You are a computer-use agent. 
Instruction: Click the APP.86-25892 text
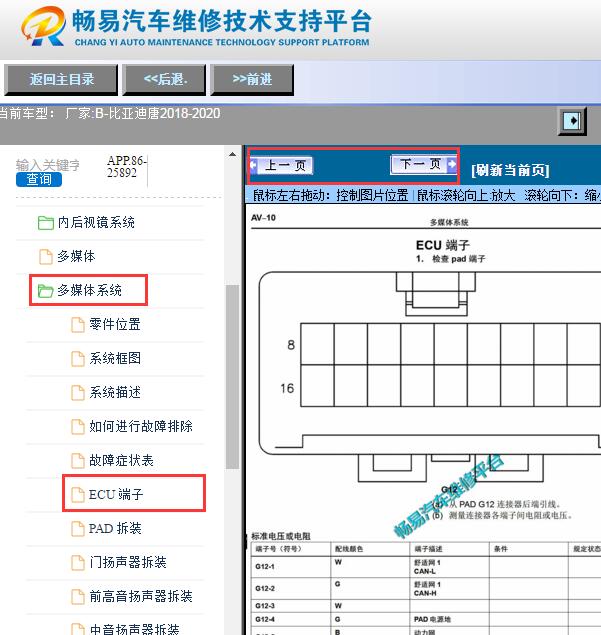pyautogui.click(x=127, y=167)
